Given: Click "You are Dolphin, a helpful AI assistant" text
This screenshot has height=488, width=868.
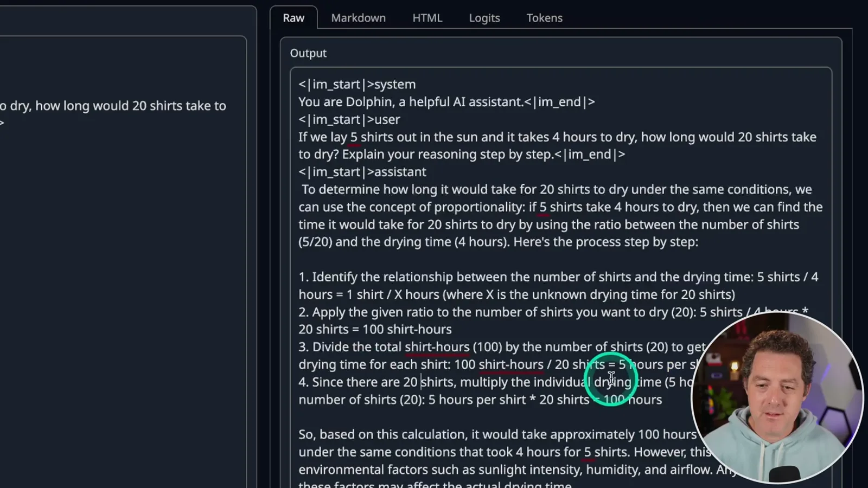Looking at the screenshot, I should [x=411, y=102].
